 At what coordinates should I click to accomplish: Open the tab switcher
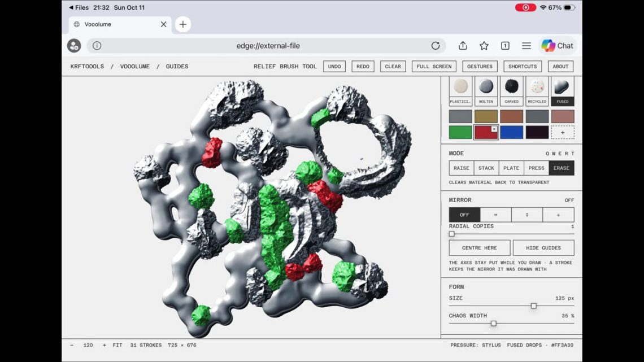point(505,46)
